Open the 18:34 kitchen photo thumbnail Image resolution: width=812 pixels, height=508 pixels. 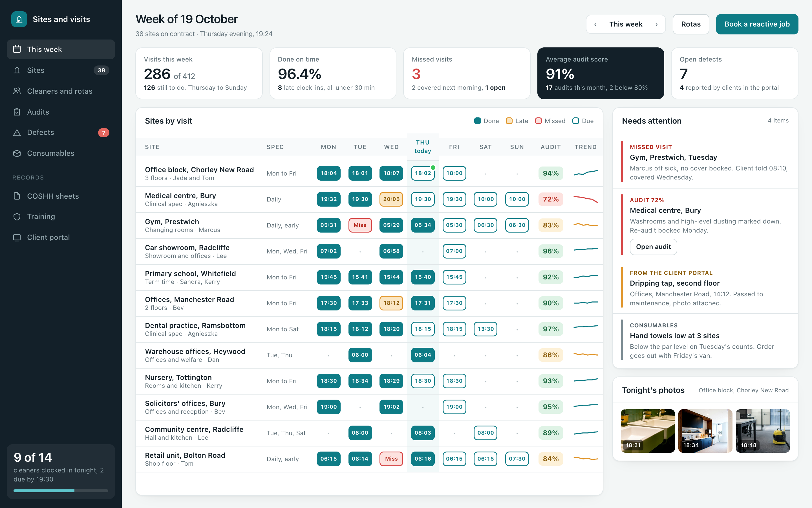coord(705,431)
